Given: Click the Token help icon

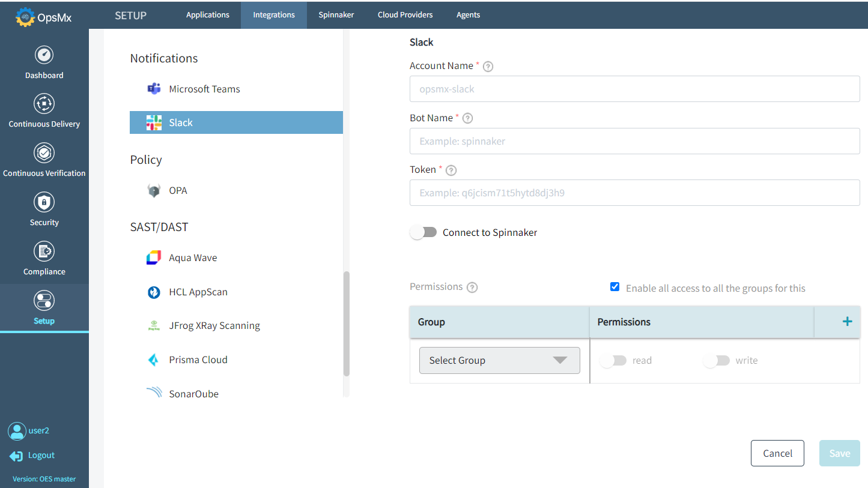Looking at the screenshot, I should 451,170.
